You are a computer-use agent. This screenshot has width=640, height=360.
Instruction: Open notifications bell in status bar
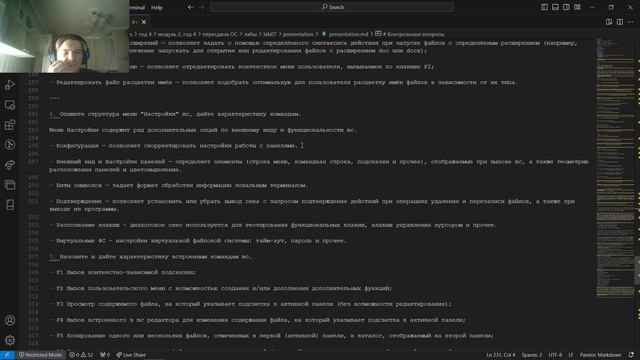(x=631, y=355)
